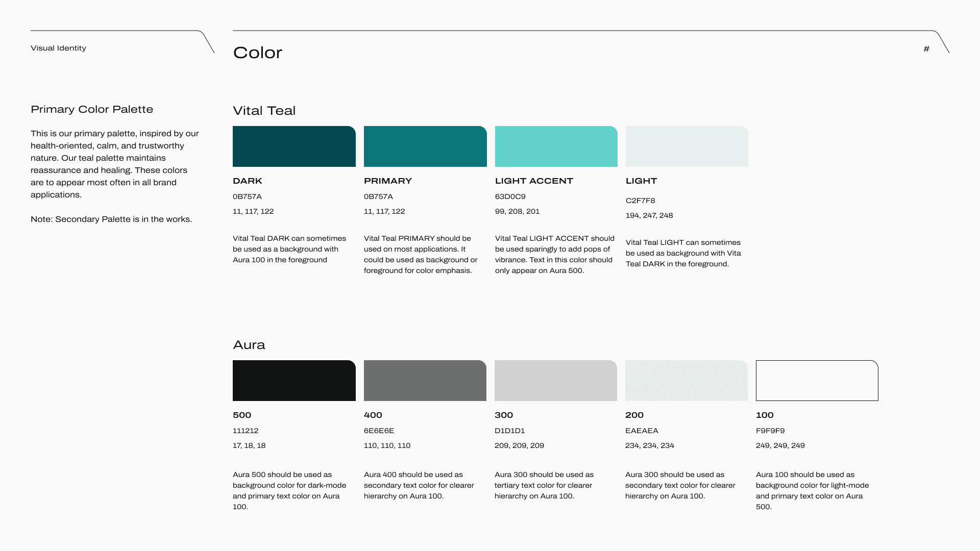
Task: Click the Aura 300 light gray swatch
Action: 555,381
